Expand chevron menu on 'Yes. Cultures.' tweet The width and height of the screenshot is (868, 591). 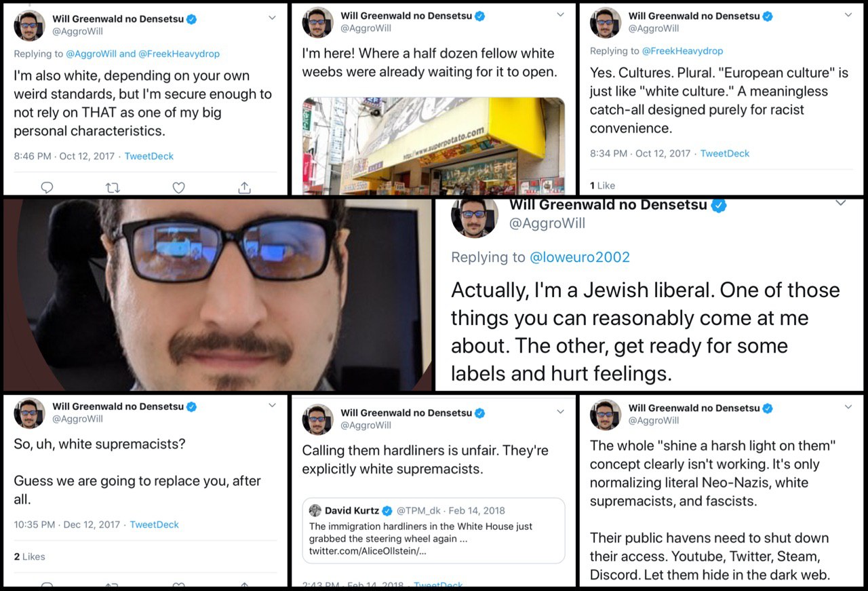[848, 14]
